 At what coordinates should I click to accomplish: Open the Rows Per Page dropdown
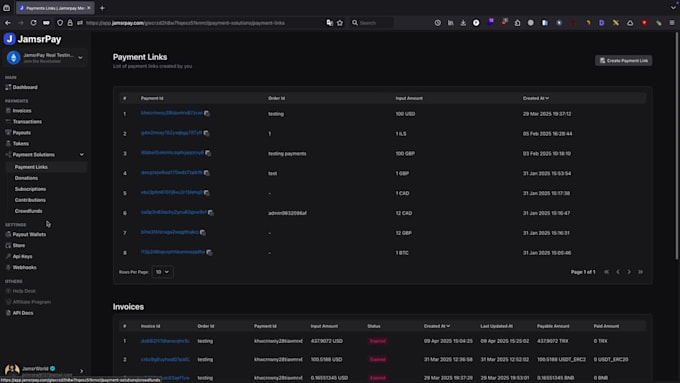[x=163, y=272]
